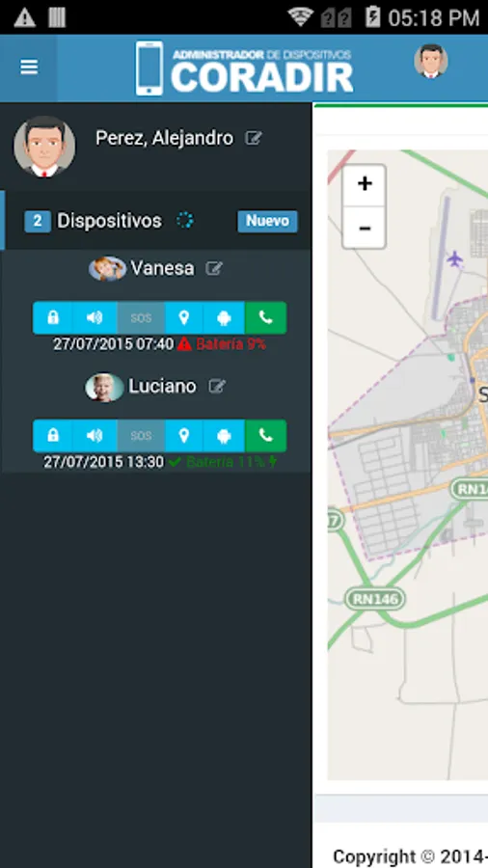Edit Perez, Alejandro's profile name

pyautogui.click(x=254, y=138)
